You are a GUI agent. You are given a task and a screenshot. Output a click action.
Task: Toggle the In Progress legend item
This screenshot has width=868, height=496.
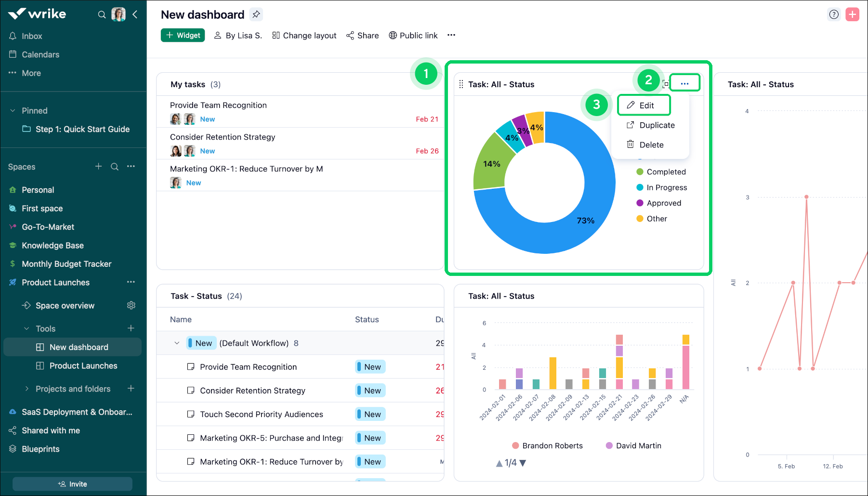point(667,187)
